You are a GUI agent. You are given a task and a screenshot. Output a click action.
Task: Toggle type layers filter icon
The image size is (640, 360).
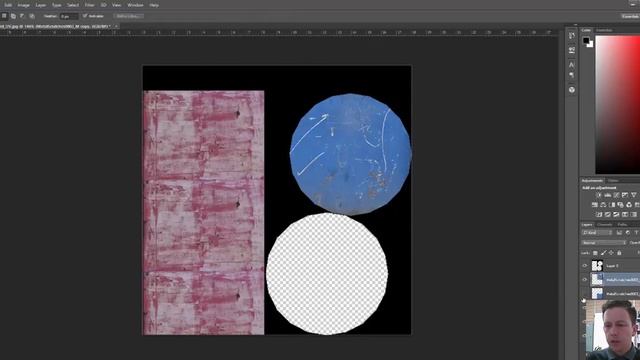tap(636, 233)
